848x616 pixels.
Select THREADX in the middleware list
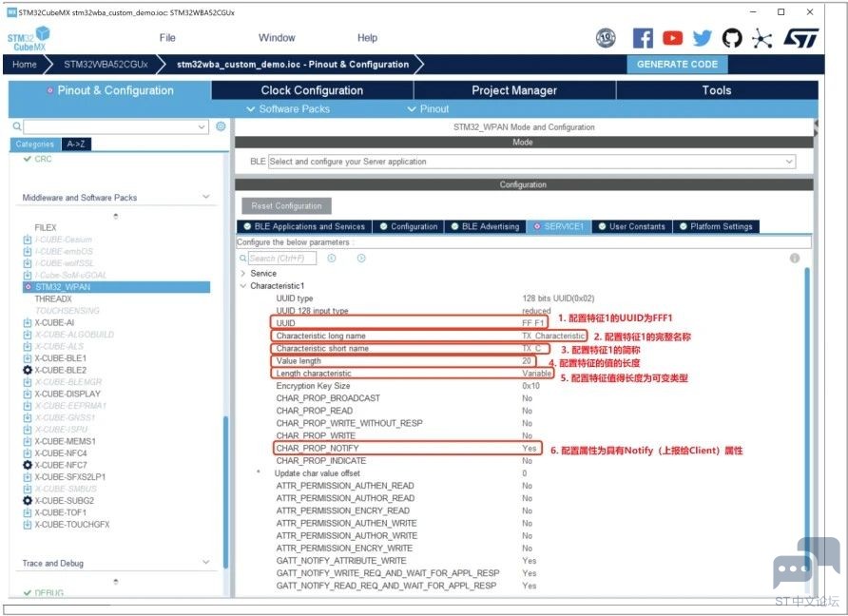(53, 298)
